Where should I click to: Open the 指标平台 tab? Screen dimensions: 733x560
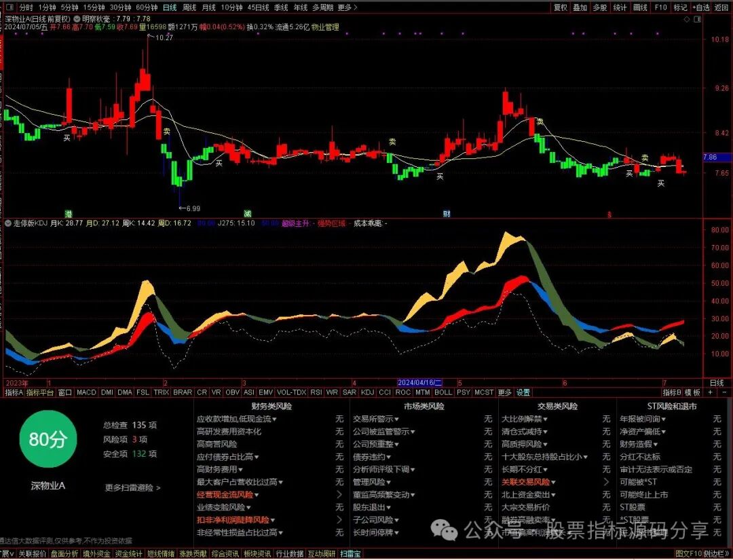pyautogui.click(x=40, y=392)
